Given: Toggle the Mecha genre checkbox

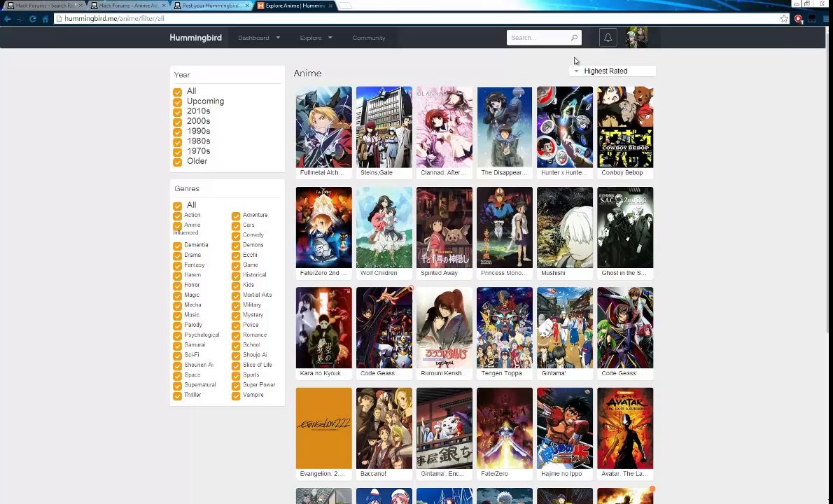Looking at the screenshot, I should (x=177, y=306).
